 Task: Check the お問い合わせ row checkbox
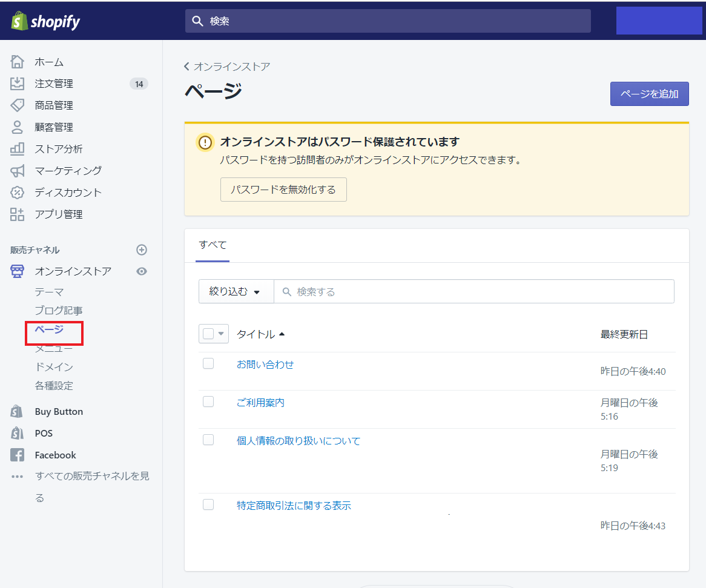(x=208, y=363)
